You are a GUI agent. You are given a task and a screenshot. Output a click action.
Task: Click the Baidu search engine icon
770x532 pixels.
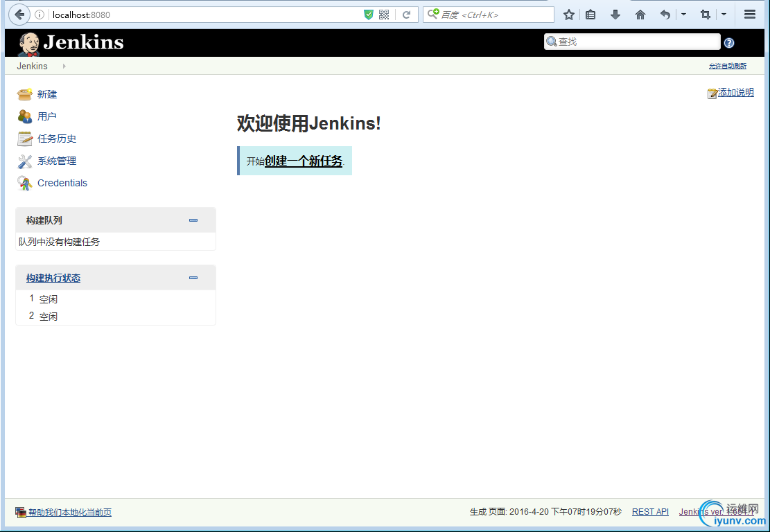[432, 14]
